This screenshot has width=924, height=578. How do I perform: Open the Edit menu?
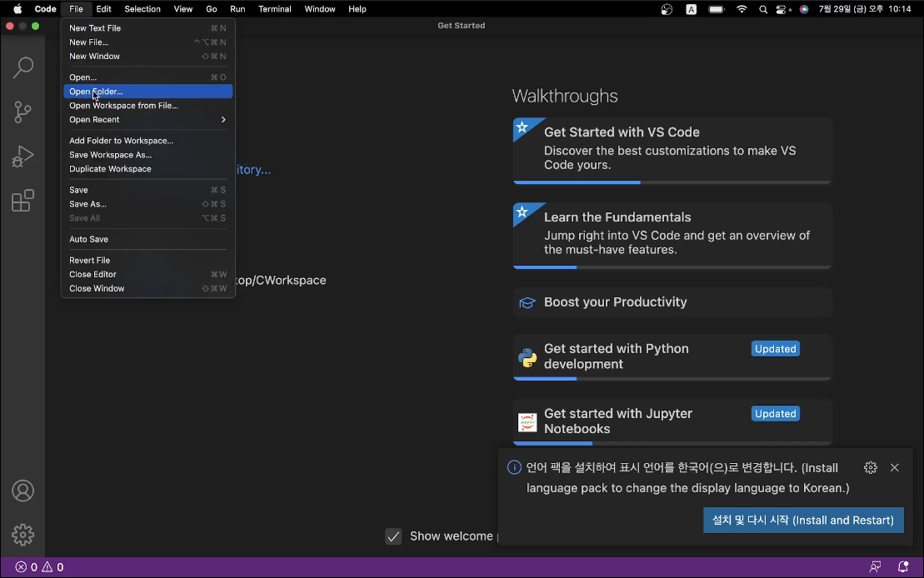[x=103, y=9]
